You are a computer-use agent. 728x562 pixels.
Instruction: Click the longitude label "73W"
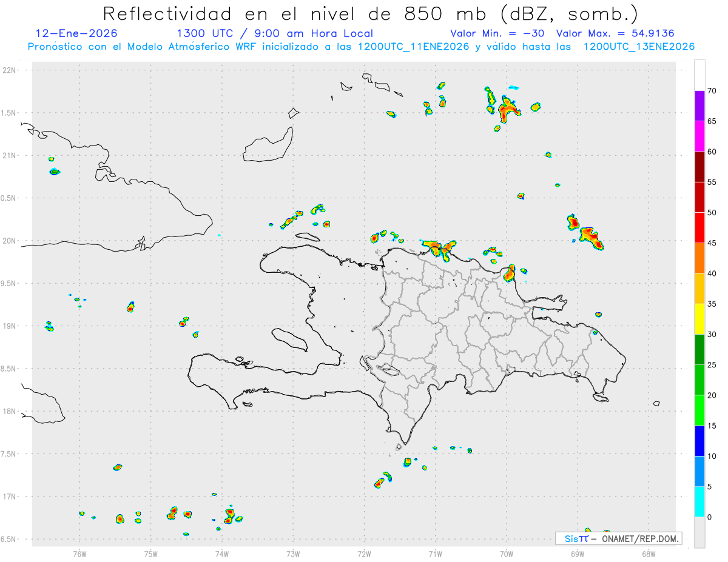click(293, 554)
